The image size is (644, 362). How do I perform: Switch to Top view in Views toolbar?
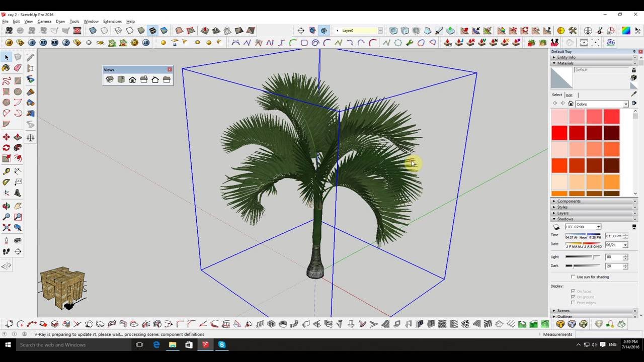click(121, 79)
